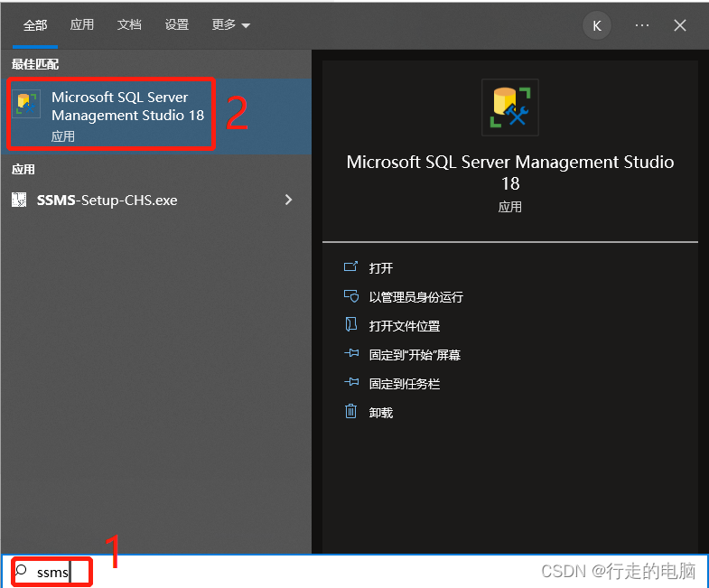Click the pin to Start icon
The height and width of the screenshot is (588, 709).
(351, 353)
